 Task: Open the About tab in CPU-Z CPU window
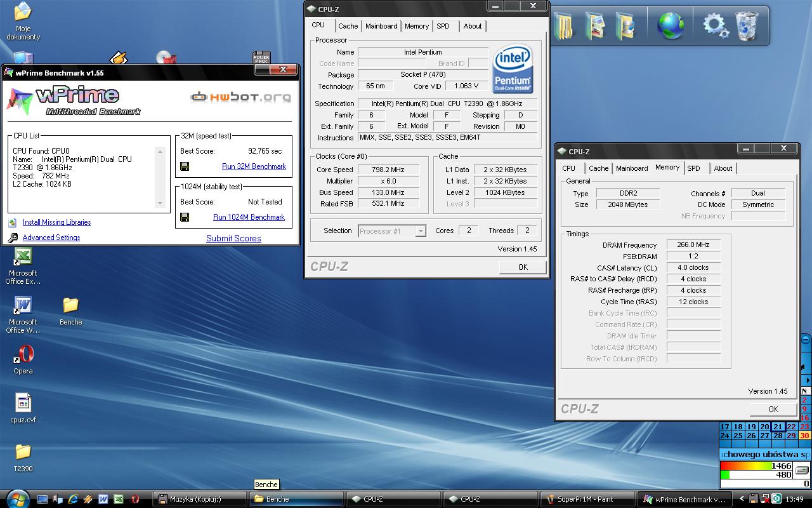coord(473,26)
